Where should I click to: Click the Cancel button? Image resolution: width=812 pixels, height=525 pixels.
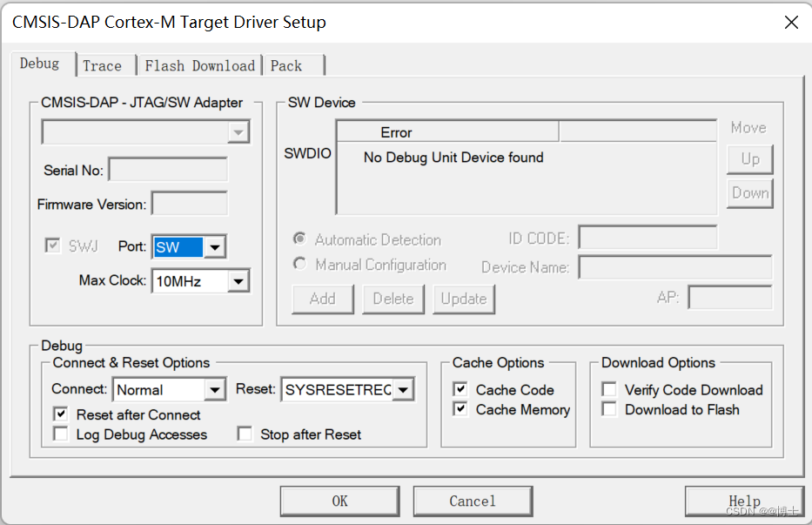[473, 501]
